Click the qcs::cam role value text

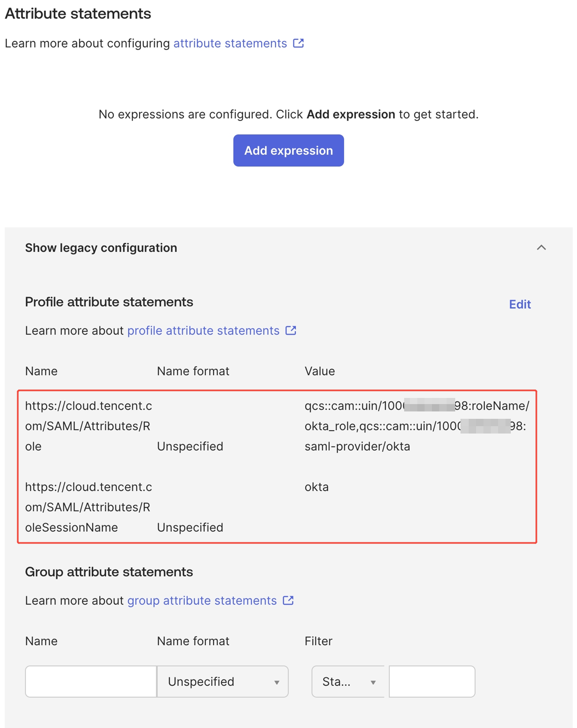pos(417,426)
